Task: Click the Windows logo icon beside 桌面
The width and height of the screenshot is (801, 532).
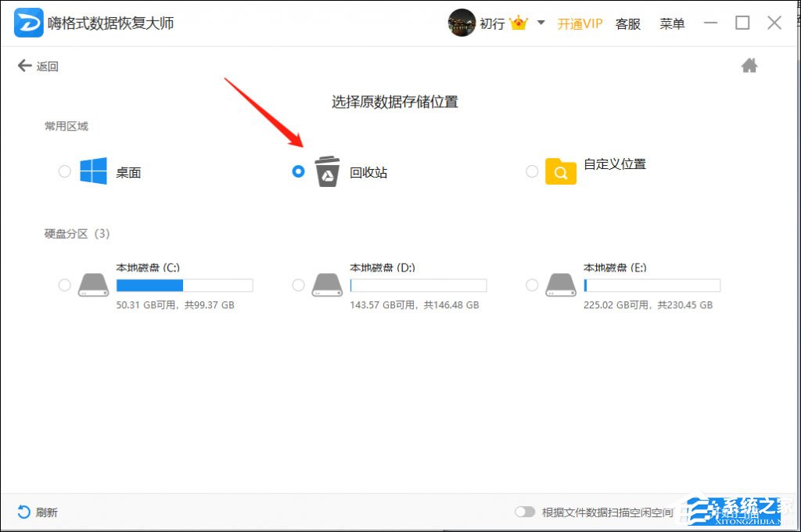Action: point(93,171)
